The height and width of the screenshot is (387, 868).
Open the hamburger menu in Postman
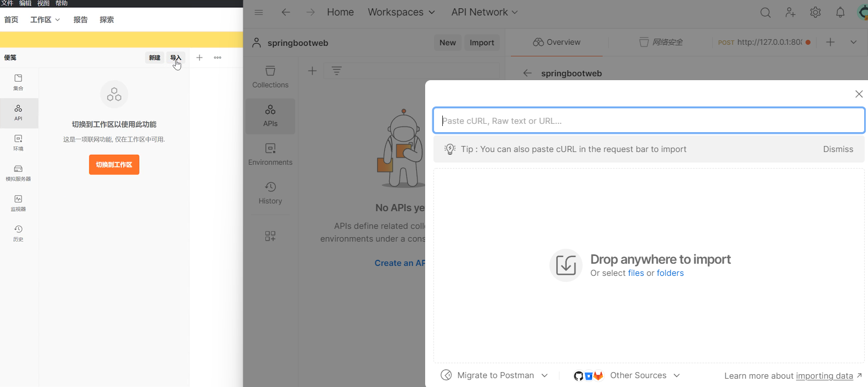click(x=259, y=12)
